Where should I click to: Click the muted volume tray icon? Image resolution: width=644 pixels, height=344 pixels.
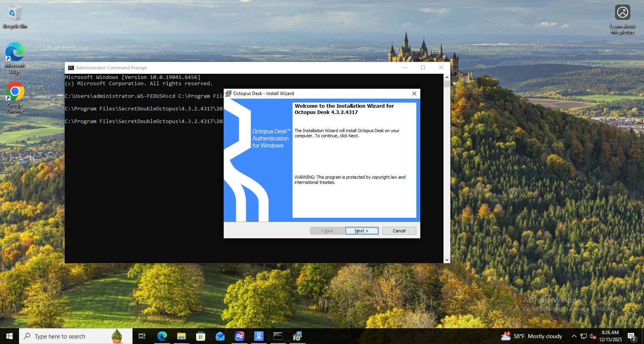tap(592, 336)
